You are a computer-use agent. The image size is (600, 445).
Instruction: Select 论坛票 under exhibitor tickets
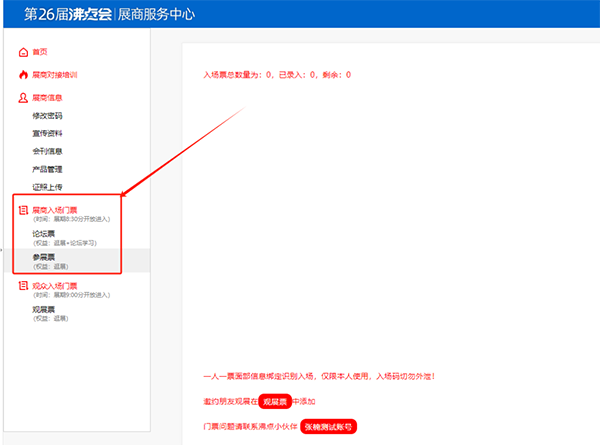pos(43,235)
